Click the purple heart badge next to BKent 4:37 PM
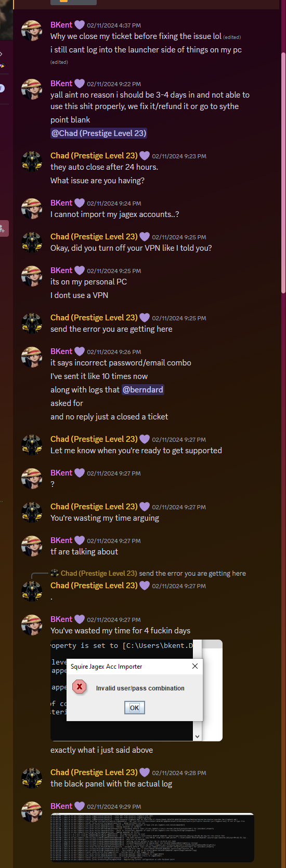Screen dimensions: 286x868 point(80,25)
